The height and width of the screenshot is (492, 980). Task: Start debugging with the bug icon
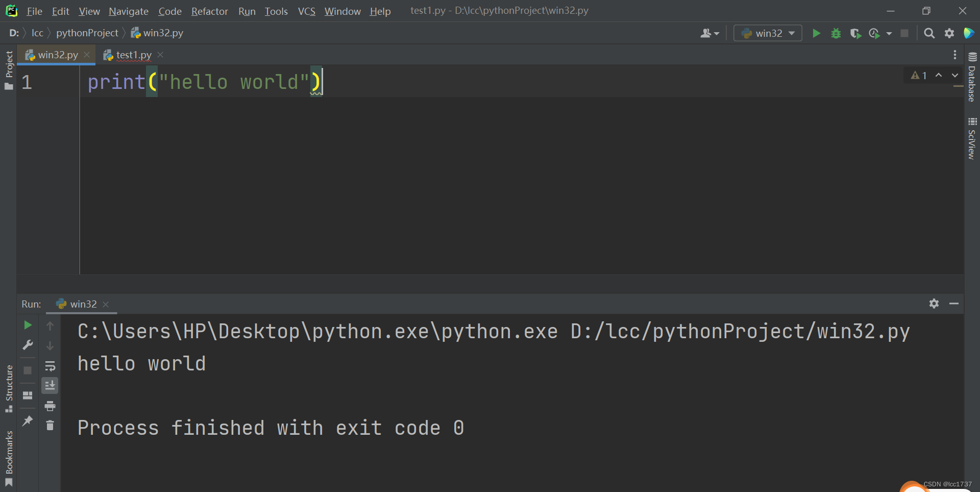[836, 33]
